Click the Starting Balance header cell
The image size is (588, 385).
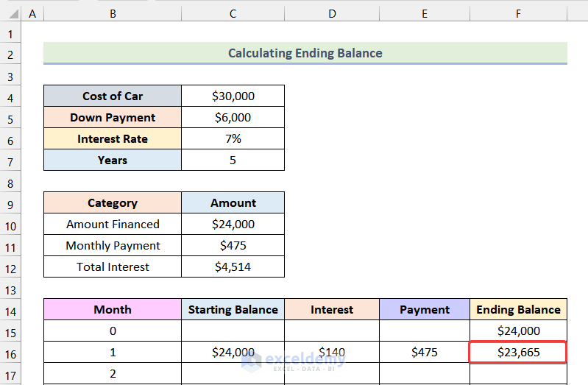(x=233, y=310)
